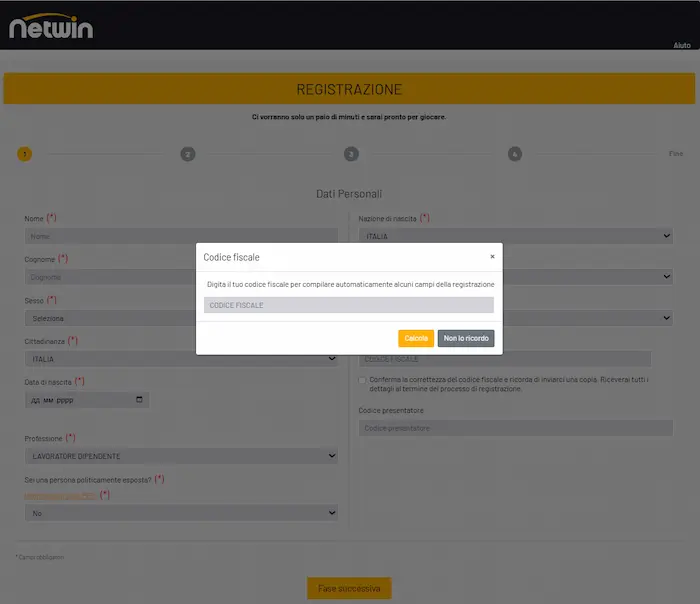The image size is (700, 604).
Task: Select step 3 circle in progress bar
Action: [351, 154]
